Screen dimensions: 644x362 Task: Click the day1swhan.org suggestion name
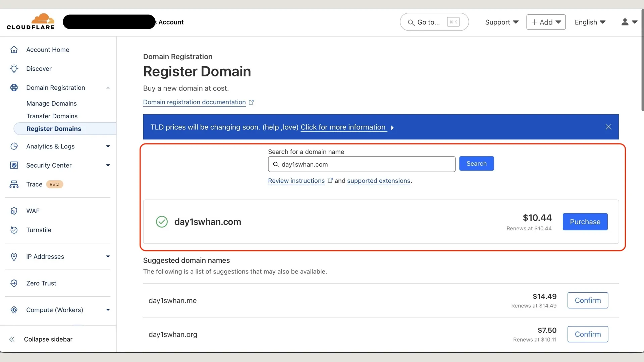(x=173, y=335)
